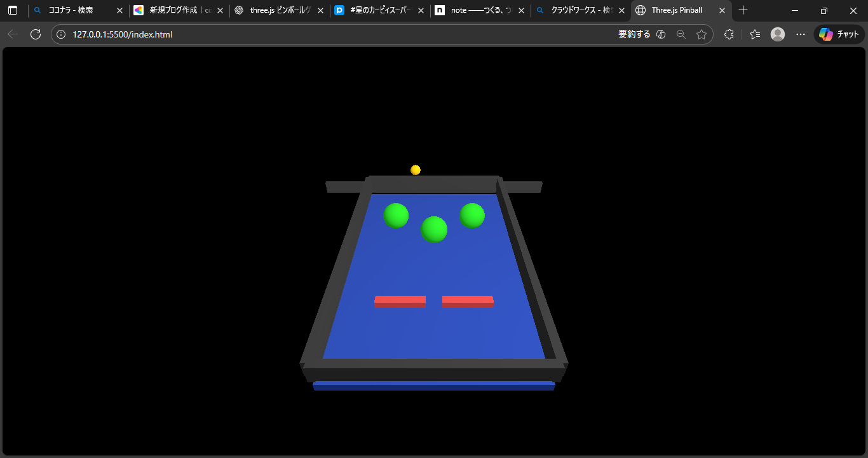Viewport: 868px width, 458px height.
Task: Click the yellow pinball on the game canvas
Action: (x=416, y=169)
